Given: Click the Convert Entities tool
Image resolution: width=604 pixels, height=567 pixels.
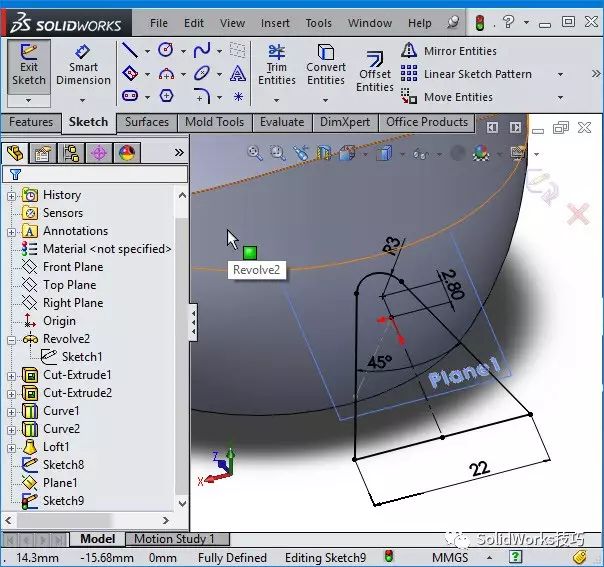Looking at the screenshot, I should pos(326,65).
